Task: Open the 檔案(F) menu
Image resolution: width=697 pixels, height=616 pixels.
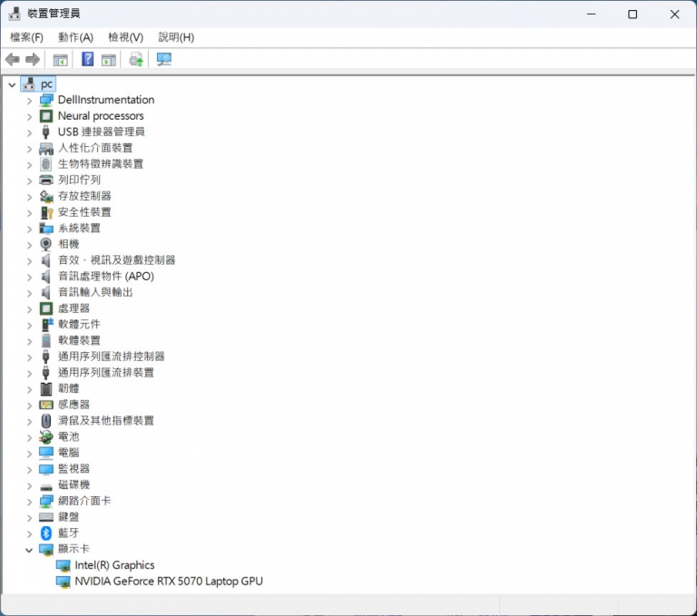Action: click(26, 37)
